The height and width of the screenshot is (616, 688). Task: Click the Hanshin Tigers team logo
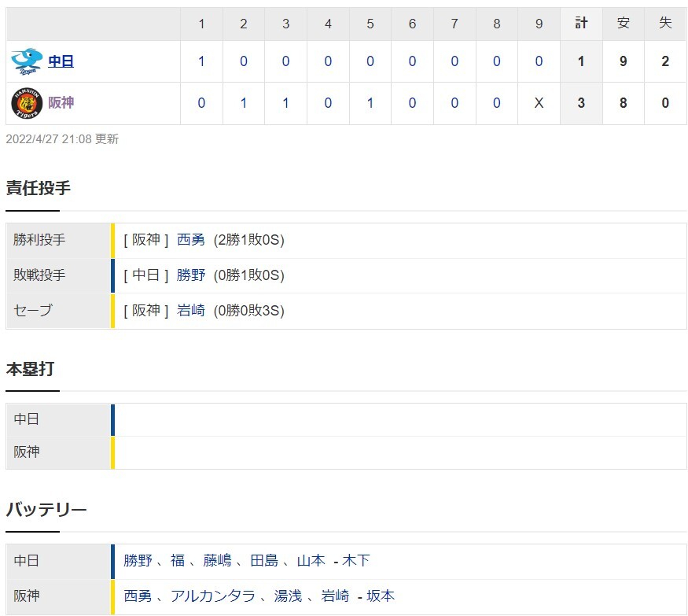coord(27,103)
